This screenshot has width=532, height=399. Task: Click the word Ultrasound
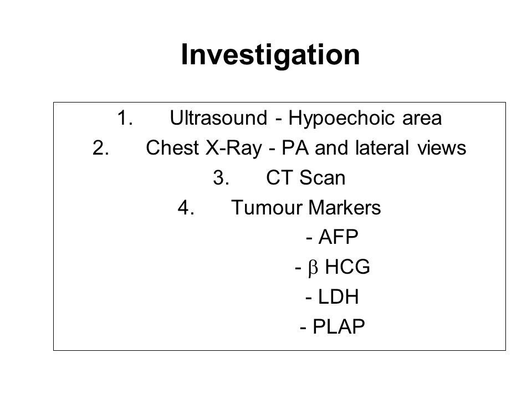[x=218, y=118]
